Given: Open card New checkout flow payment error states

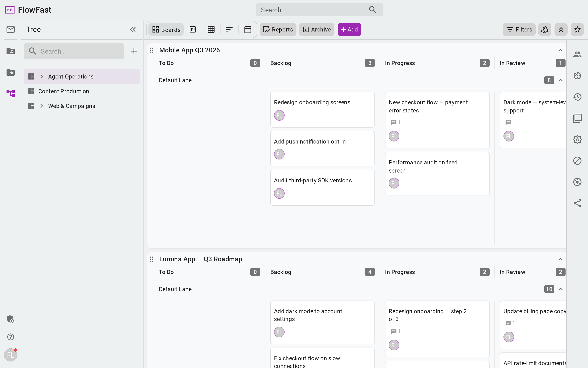Looking at the screenshot, I should click(x=437, y=120).
